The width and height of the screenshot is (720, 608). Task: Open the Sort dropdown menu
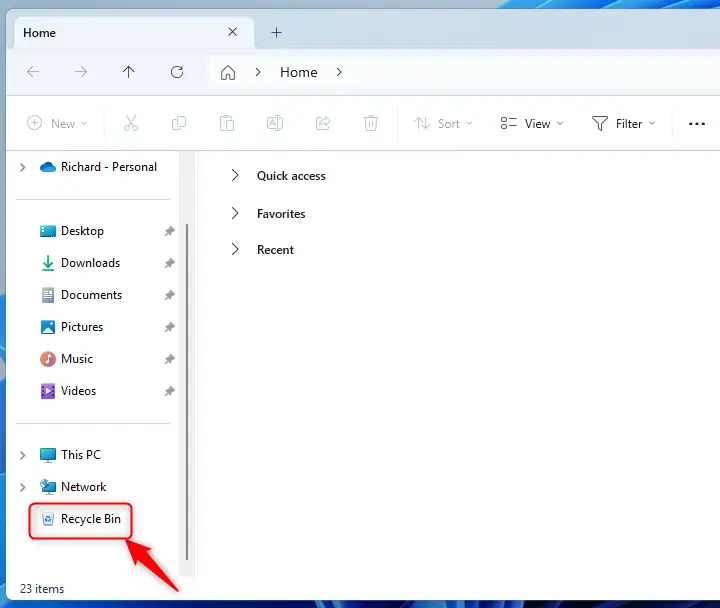coord(444,123)
